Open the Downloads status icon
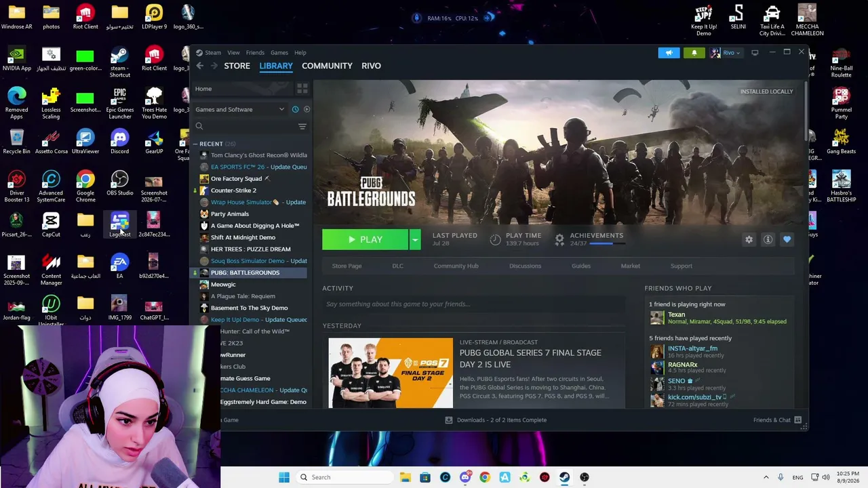Image resolution: width=868 pixels, height=488 pixels. point(448,420)
